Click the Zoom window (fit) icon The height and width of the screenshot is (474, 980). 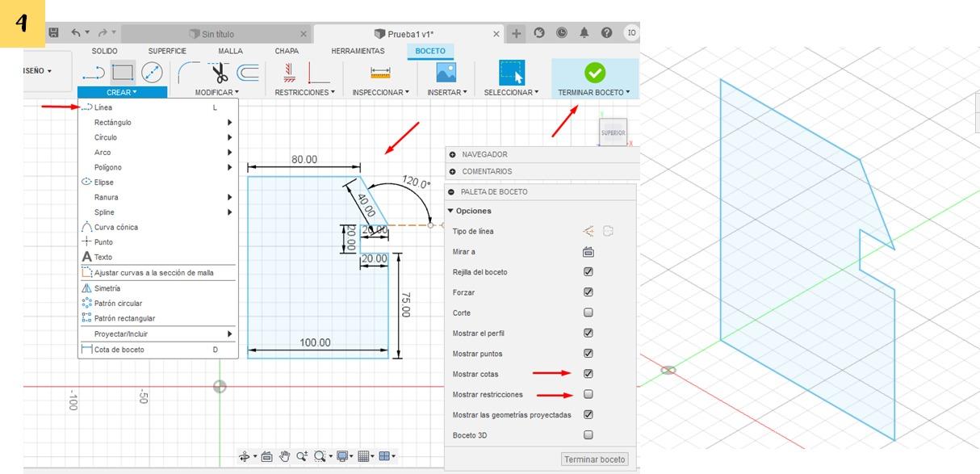point(320,456)
